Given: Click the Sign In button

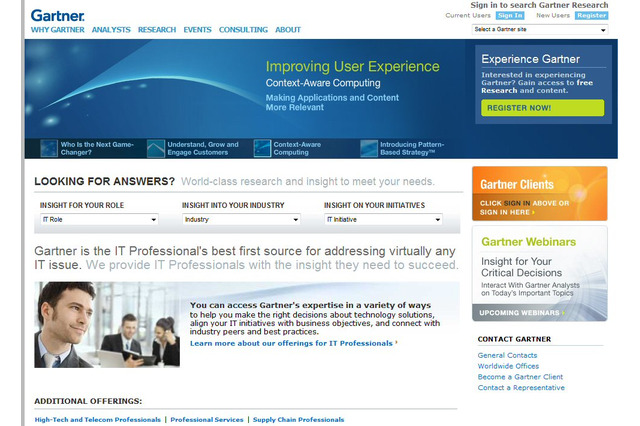Looking at the screenshot, I should click(x=510, y=16).
